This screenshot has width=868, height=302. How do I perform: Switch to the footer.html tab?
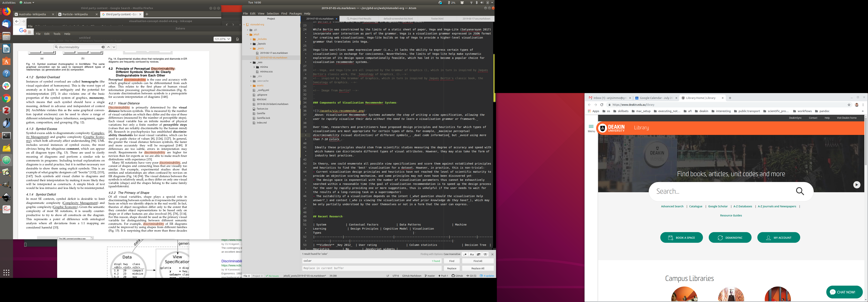(x=437, y=19)
